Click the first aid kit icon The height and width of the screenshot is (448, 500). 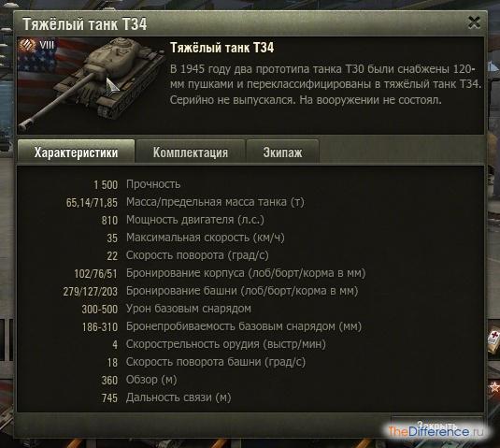tap(493, 341)
